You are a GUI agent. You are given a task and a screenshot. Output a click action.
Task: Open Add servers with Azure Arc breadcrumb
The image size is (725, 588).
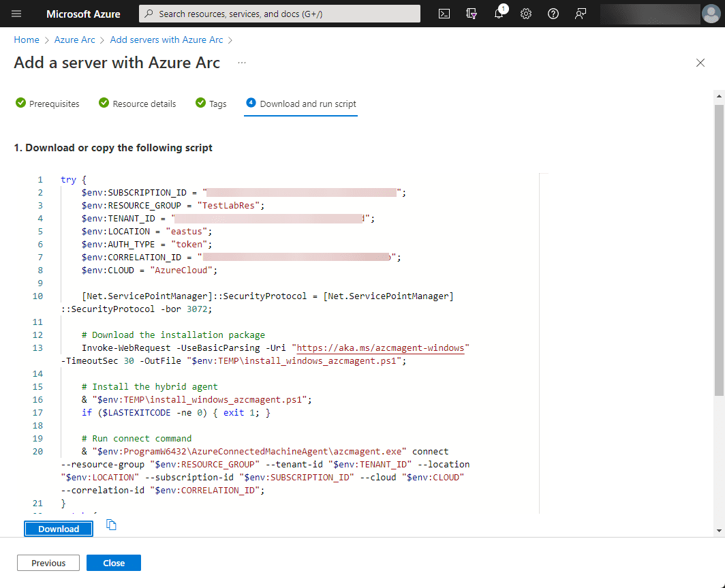[x=166, y=40]
